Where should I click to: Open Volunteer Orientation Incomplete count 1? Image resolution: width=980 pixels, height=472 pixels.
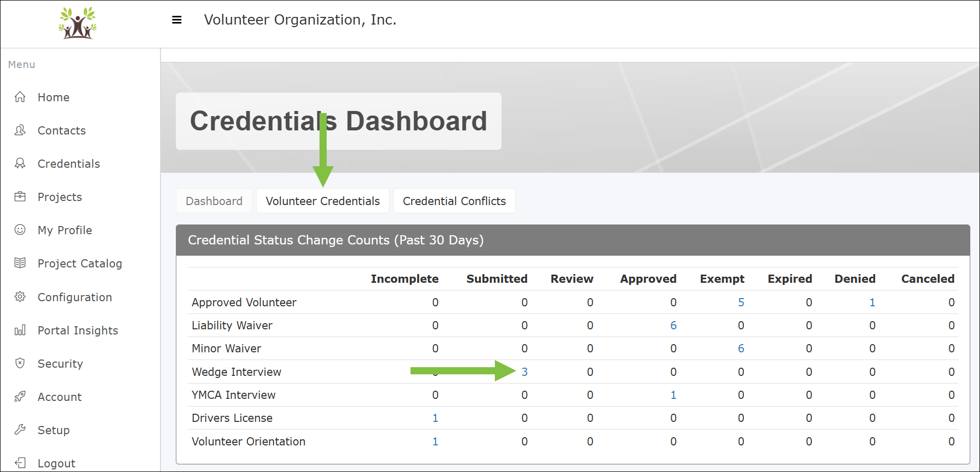(435, 441)
